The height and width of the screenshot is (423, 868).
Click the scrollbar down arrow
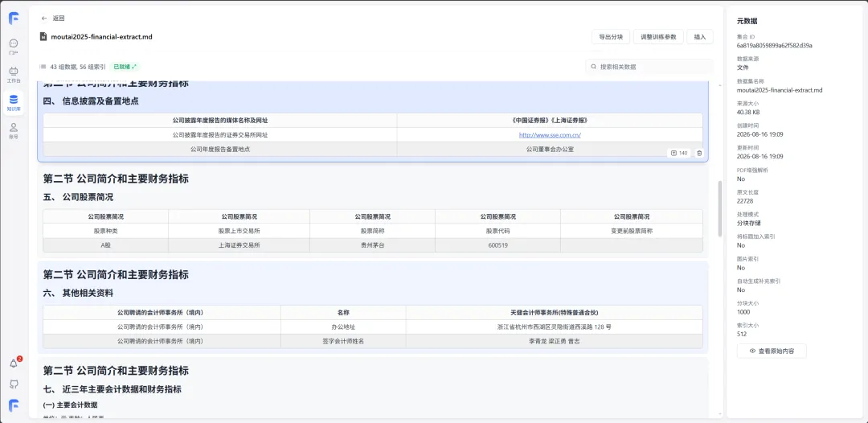tap(719, 413)
